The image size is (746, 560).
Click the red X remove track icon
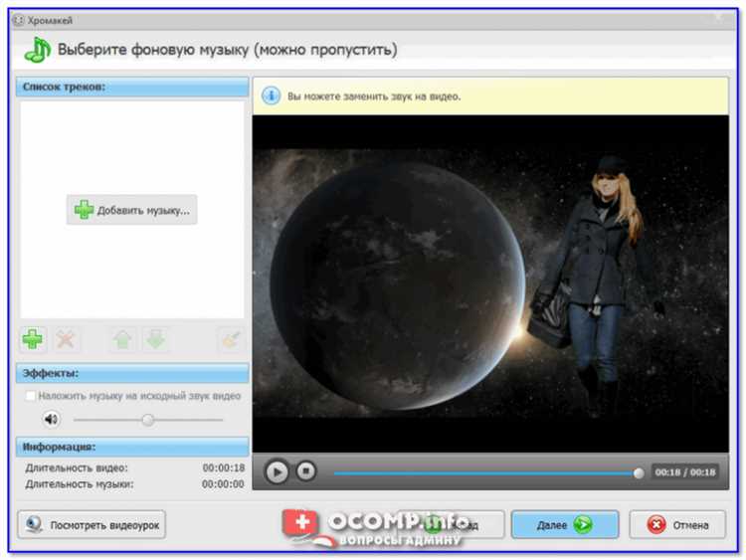(x=66, y=339)
